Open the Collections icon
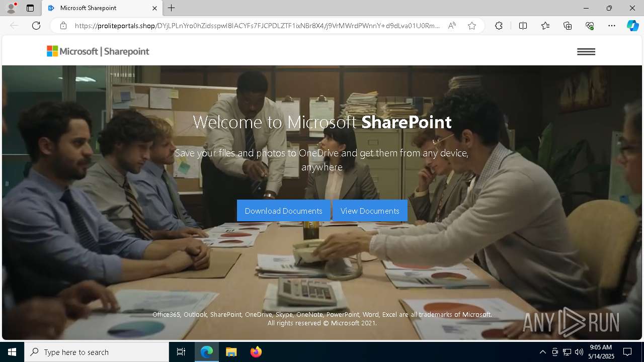 coord(568,26)
